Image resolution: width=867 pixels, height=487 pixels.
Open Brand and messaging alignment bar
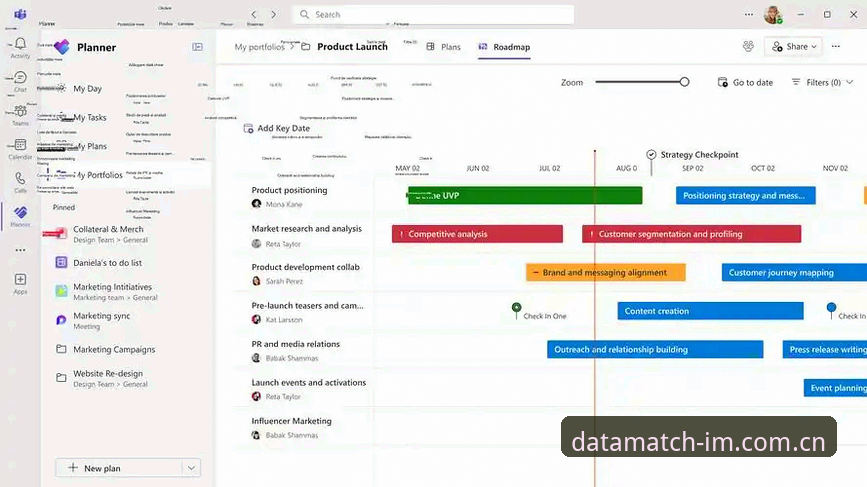605,273
